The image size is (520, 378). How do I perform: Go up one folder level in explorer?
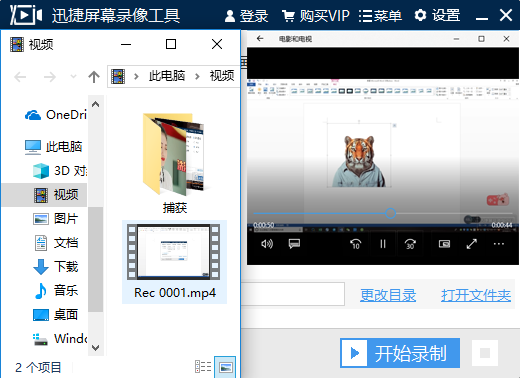(x=94, y=77)
